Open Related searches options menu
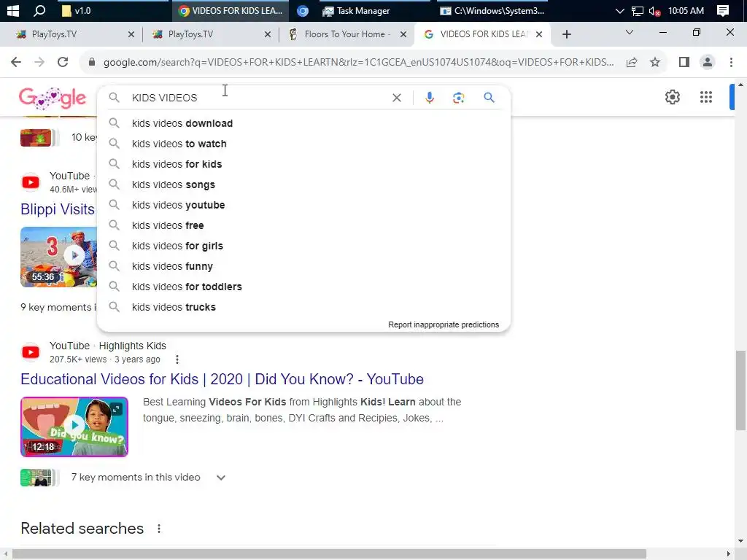Image resolution: width=747 pixels, height=560 pixels. click(x=159, y=529)
